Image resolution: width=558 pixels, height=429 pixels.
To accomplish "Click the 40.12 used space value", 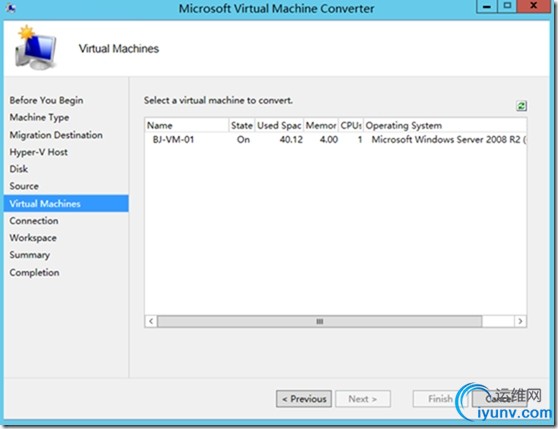I will point(291,139).
